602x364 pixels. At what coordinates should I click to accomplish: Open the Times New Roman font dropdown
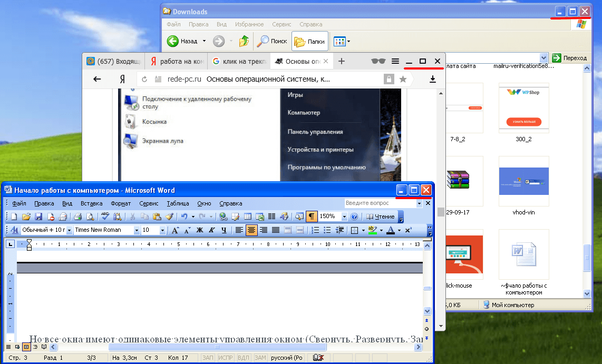tap(137, 230)
